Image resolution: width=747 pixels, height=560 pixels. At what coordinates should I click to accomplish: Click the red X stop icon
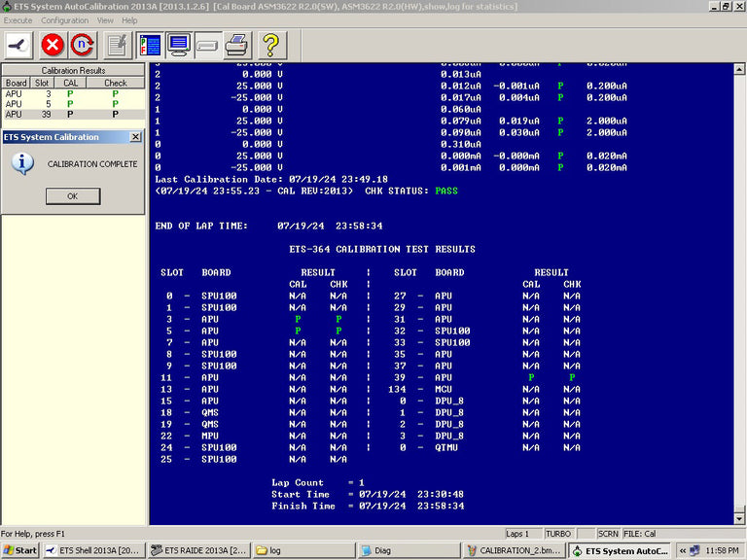click(53, 46)
